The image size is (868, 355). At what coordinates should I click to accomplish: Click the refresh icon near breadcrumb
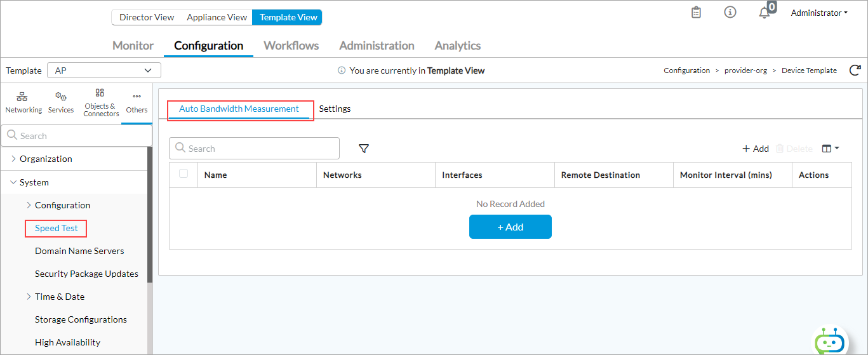tap(855, 70)
